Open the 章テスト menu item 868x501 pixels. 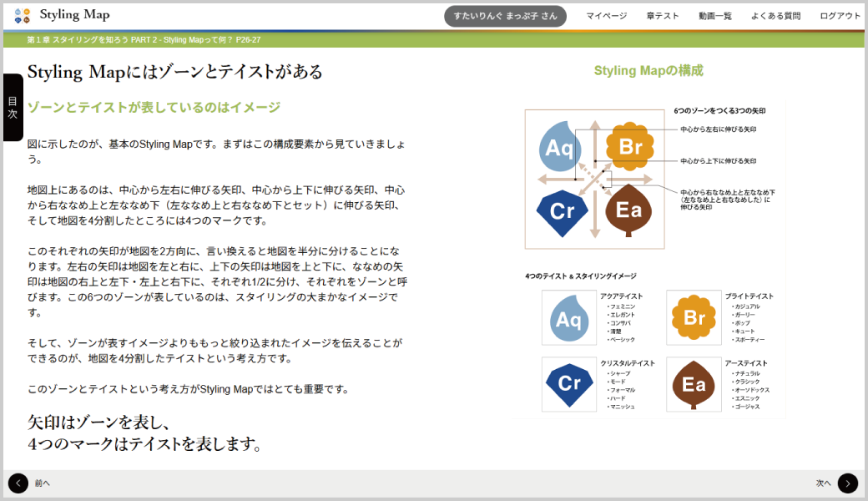(x=663, y=16)
